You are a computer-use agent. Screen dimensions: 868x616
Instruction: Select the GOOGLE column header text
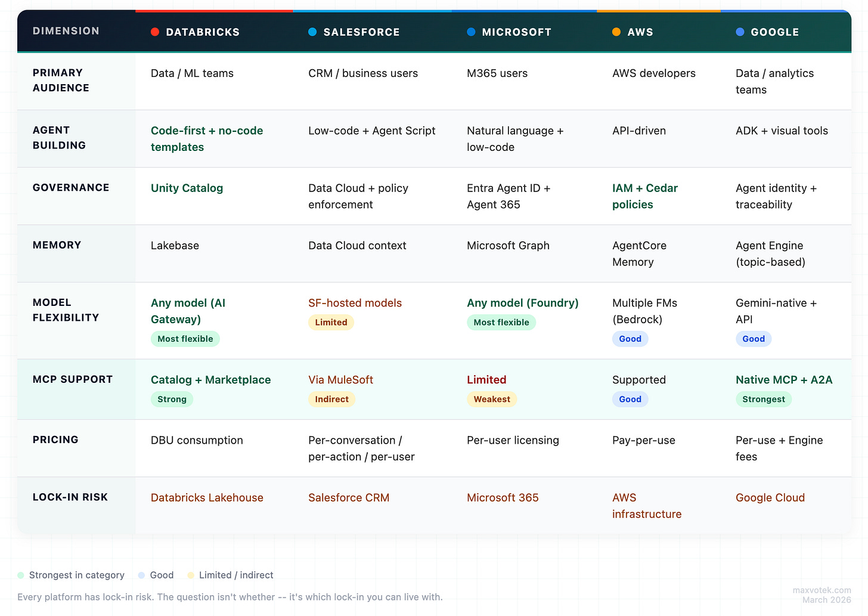(775, 32)
